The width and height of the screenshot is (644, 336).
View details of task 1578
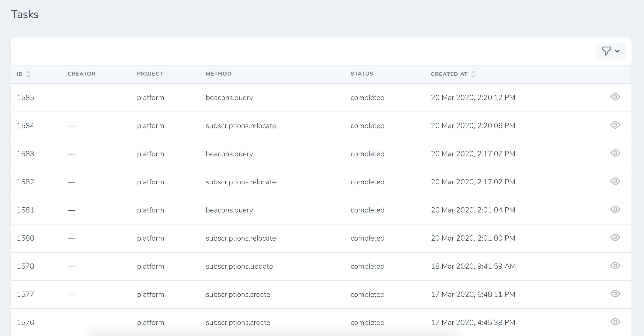tap(615, 266)
